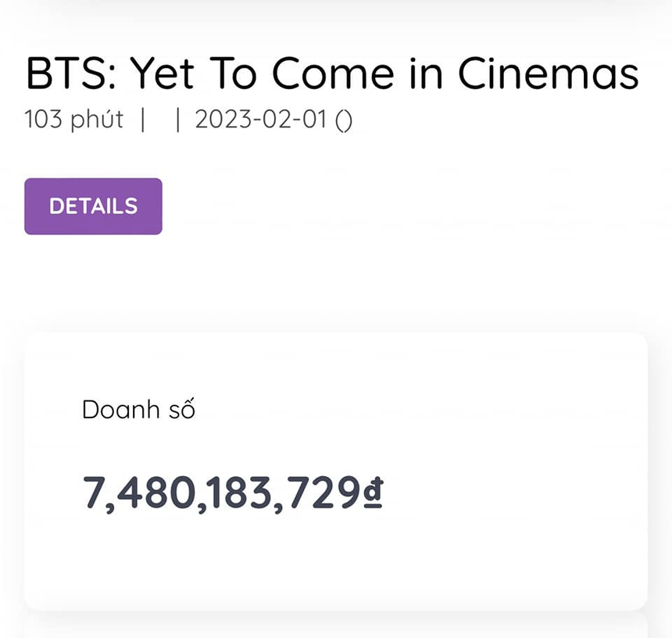Click the partially visible card at the bottom

336,626
